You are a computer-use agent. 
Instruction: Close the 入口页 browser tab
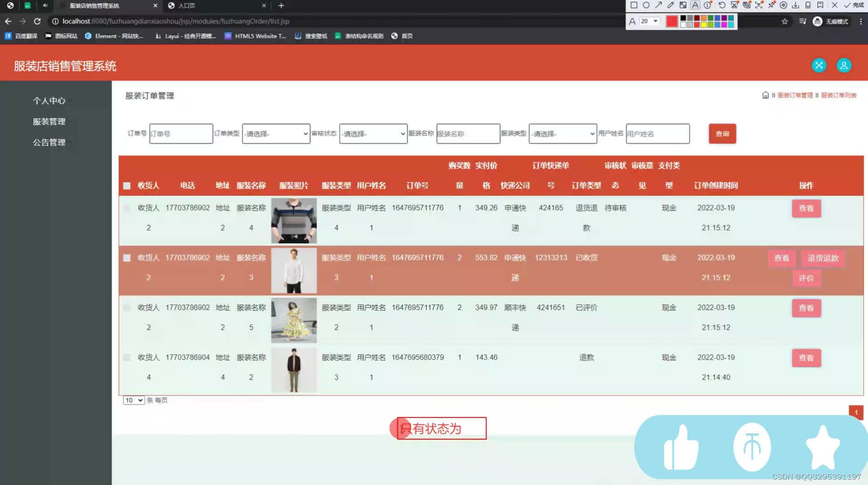tap(264, 5)
